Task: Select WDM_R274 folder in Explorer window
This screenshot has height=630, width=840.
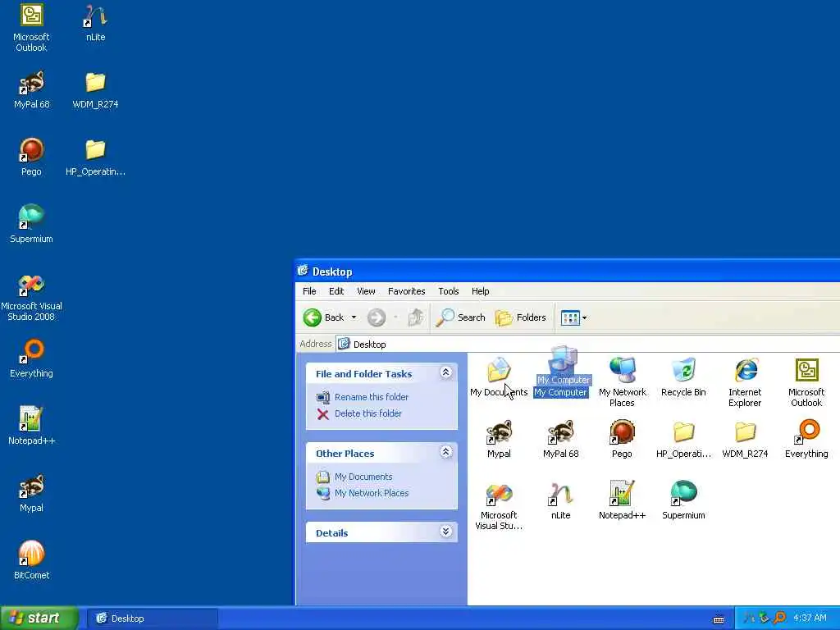Action: (745, 440)
